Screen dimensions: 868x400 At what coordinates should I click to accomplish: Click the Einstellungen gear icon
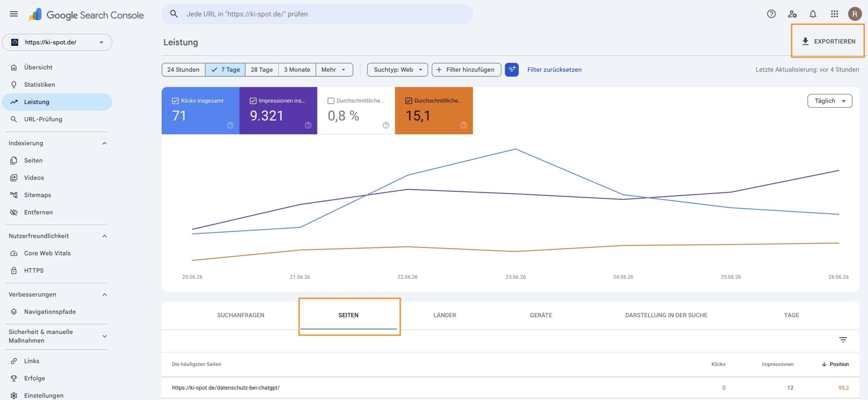14,395
